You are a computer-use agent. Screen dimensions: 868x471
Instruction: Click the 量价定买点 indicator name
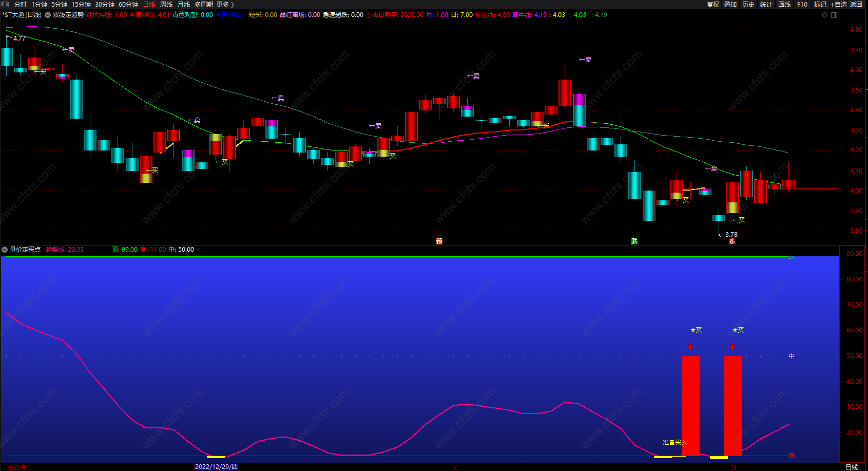[x=25, y=250]
